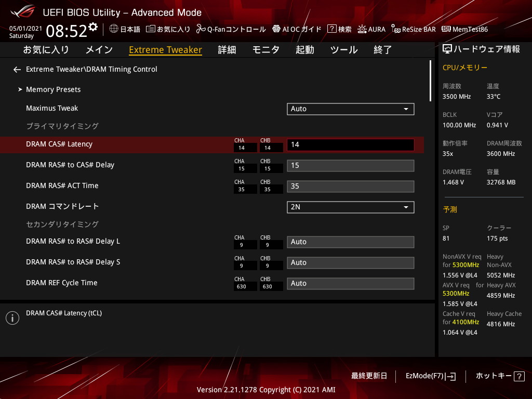The image size is (532, 399).
Task: Click 予測 heading
Action: [x=450, y=209]
